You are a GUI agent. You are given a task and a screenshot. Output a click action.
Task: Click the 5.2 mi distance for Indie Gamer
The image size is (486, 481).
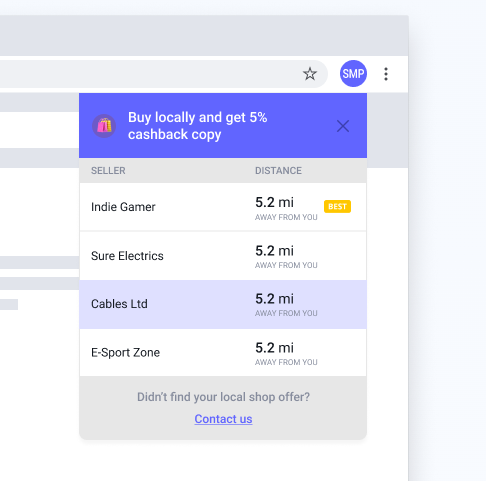[x=274, y=202]
